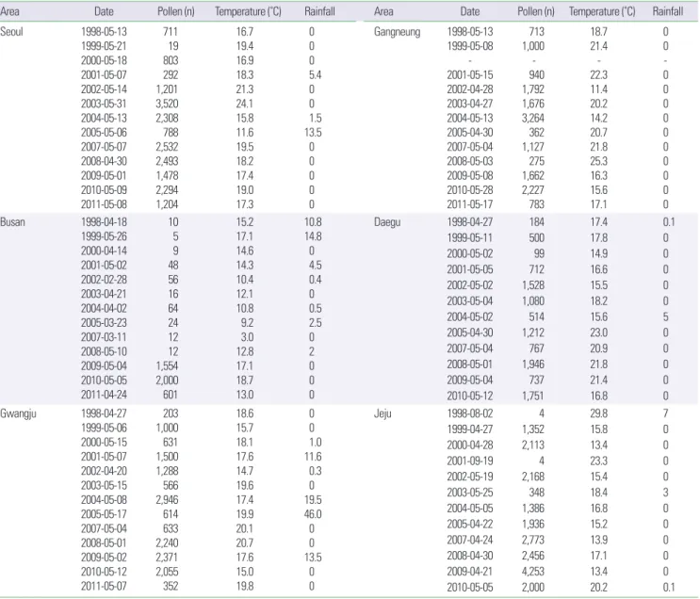The image size is (700, 599).
Task: Select pollen count 3,264
Action: pyautogui.click(x=533, y=119)
